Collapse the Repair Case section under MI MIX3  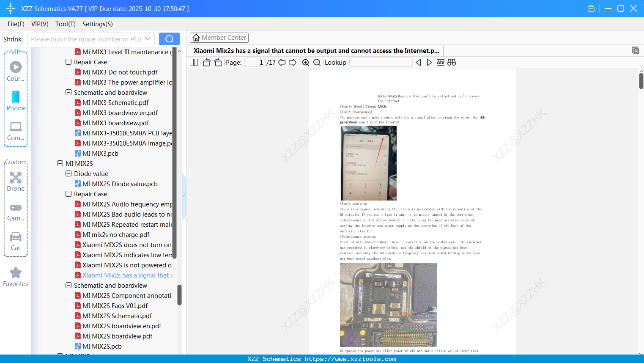pos(68,62)
